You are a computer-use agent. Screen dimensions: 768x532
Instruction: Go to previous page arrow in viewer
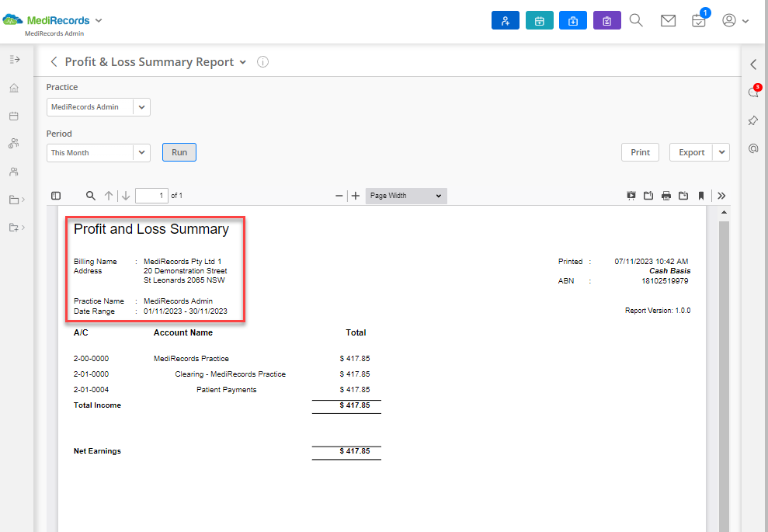(109, 196)
